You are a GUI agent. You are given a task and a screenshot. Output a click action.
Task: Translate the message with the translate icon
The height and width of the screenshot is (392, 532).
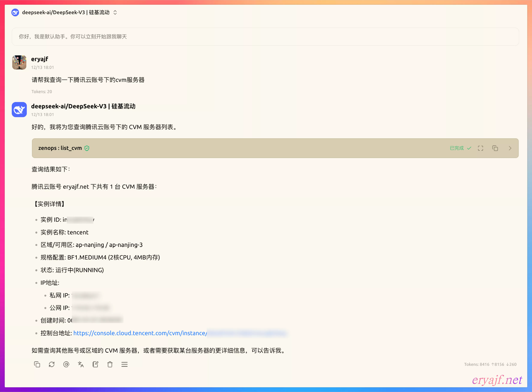[x=81, y=364]
